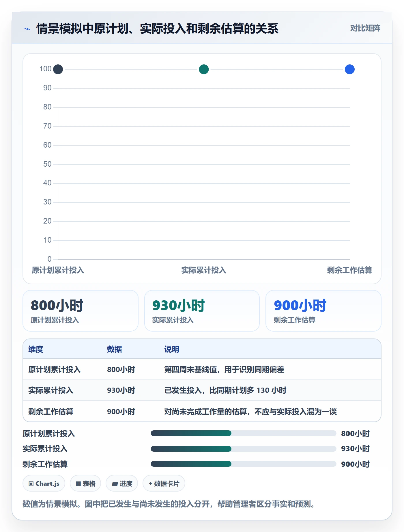Image resolution: width=404 pixels, height=532 pixels.
Task: Click the 表格 tag chip
Action: 85,483
